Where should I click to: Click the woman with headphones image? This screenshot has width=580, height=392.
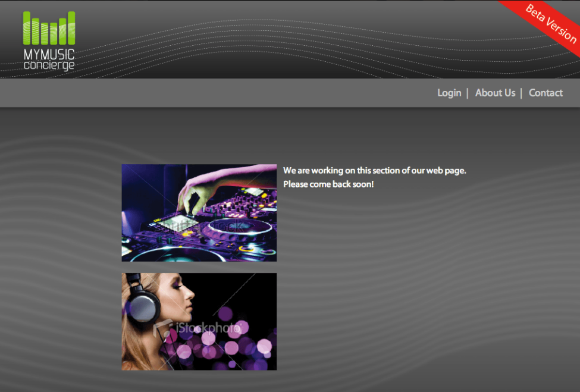pyautogui.click(x=199, y=321)
